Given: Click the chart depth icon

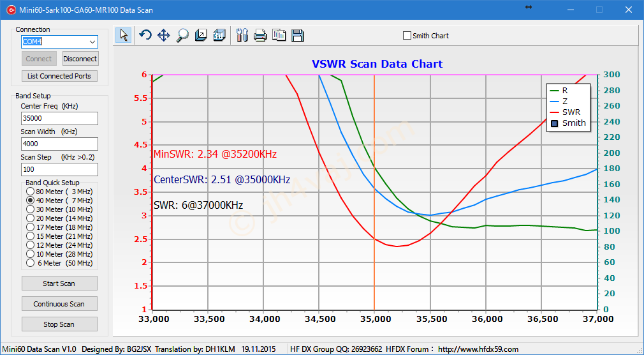Looking at the screenshot, I should coord(201,35).
